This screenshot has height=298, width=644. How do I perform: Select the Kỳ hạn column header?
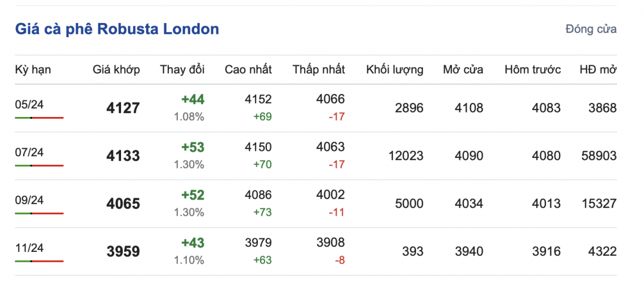pyautogui.click(x=33, y=70)
